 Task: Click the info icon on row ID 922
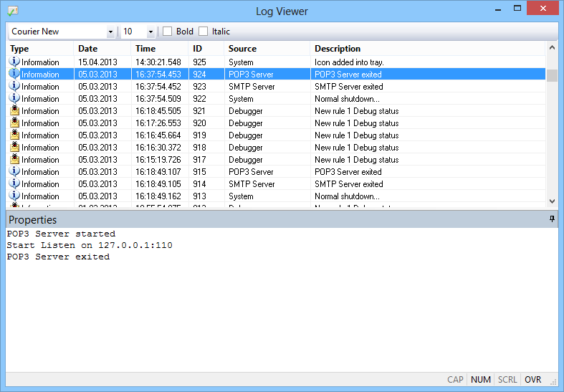tap(14, 98)
